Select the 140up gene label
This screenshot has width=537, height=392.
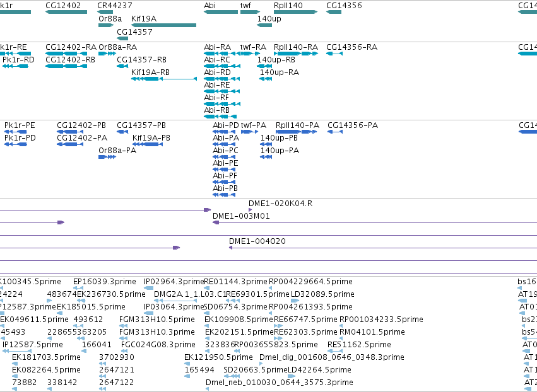point(269,19)
